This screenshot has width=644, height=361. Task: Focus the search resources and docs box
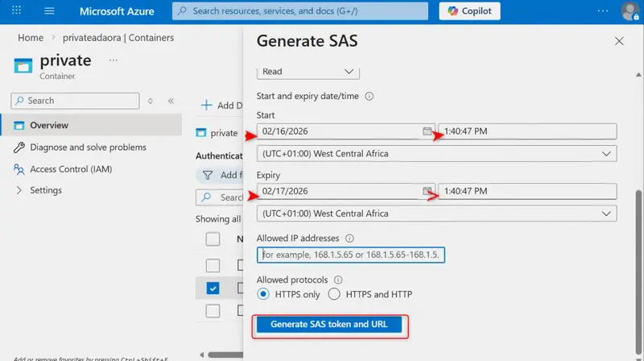299,11
